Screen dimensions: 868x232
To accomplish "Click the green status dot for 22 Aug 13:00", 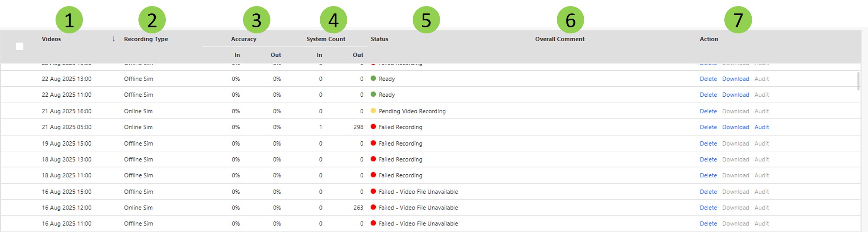I will coord(373,78).
